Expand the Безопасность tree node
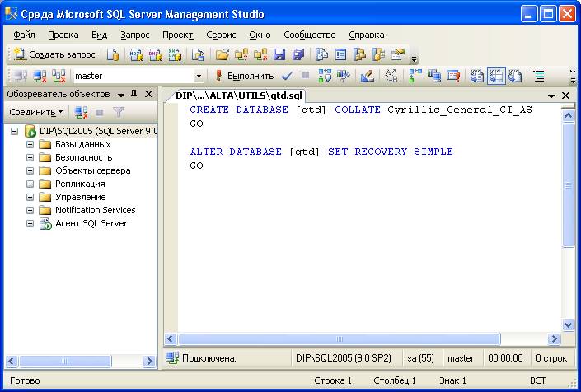Screen dimensions: 581x392 30,157
